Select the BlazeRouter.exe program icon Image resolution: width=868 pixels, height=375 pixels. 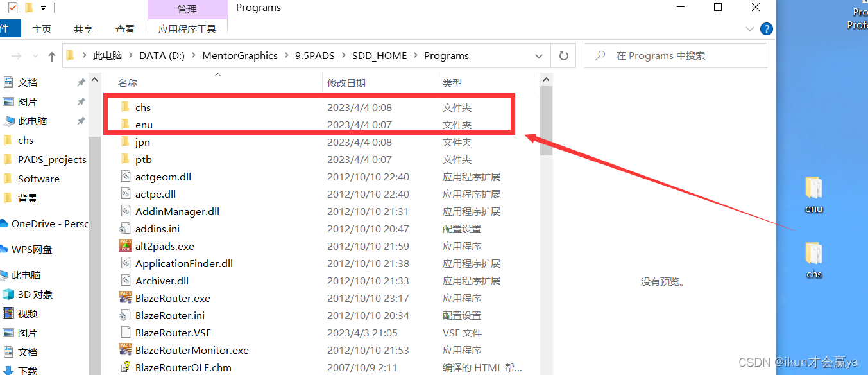pos(126,297)
